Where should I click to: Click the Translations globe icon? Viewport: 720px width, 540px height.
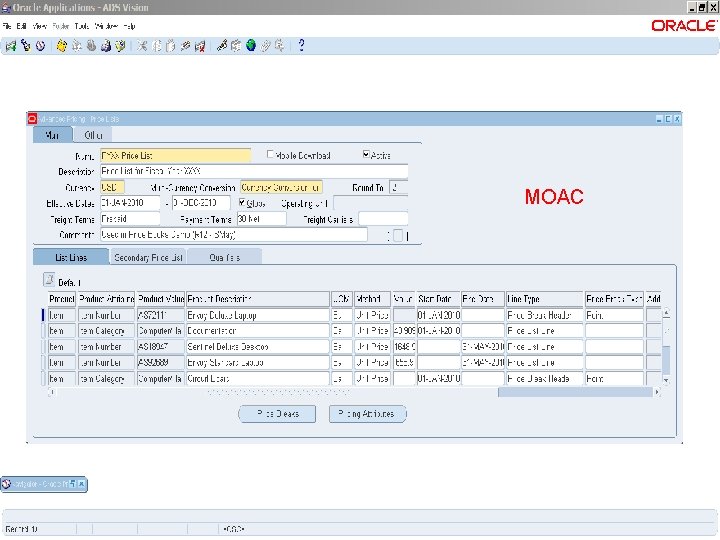(x=251, y=46)
